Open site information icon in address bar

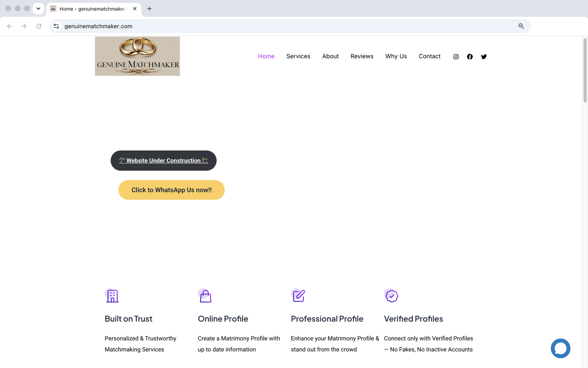(56, 26)
